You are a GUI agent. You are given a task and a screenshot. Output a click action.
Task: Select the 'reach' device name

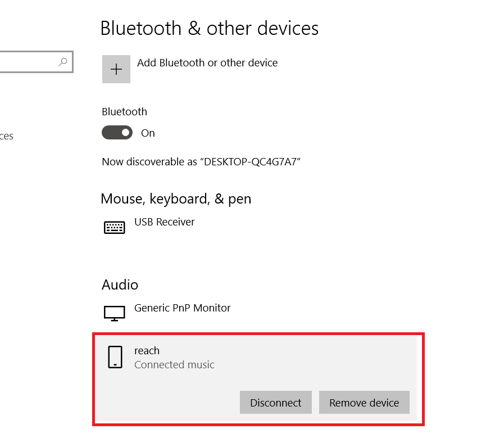click(147, 350)
